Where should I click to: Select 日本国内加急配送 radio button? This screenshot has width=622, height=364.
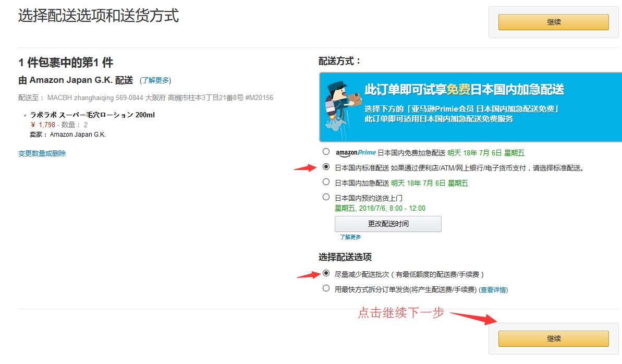tap(326, 182)
